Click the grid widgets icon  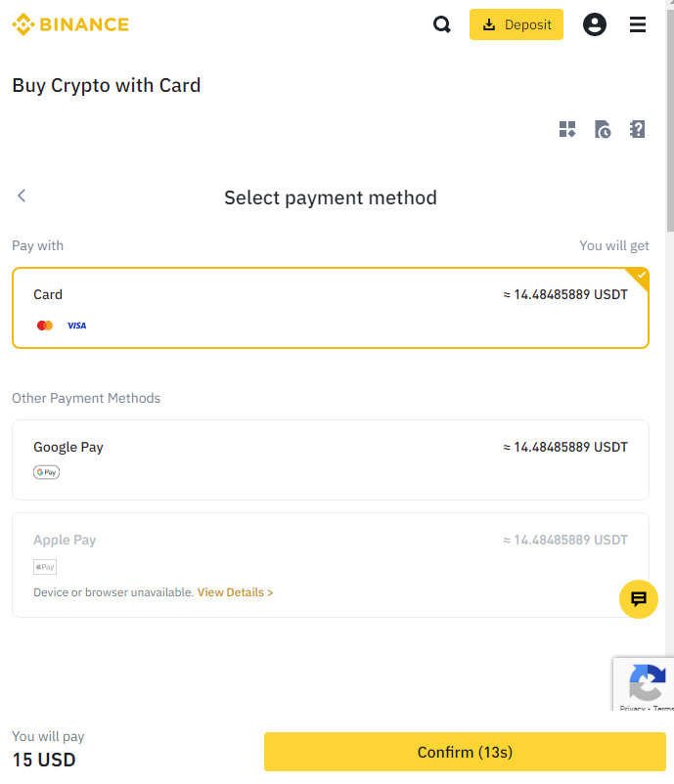(x=567, y=129)
